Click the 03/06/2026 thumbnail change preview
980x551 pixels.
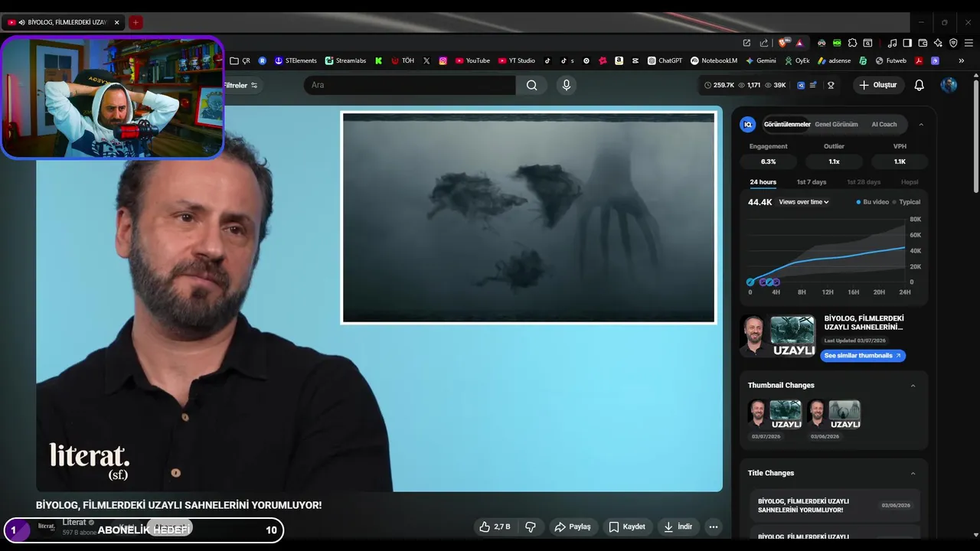tap(834, 414)
